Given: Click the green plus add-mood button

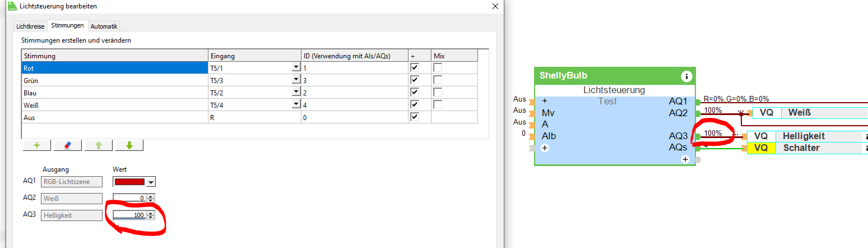Looking at the screenshot, I should click(x=37, y=145).
